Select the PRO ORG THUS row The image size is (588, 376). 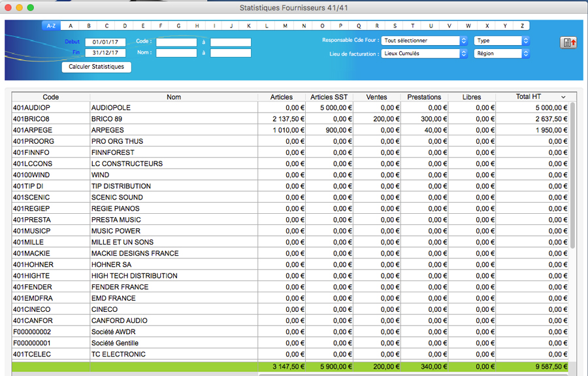290,141
